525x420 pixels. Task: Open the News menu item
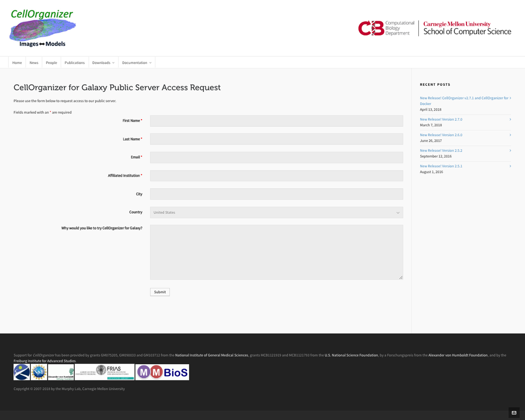click(34, 63)
